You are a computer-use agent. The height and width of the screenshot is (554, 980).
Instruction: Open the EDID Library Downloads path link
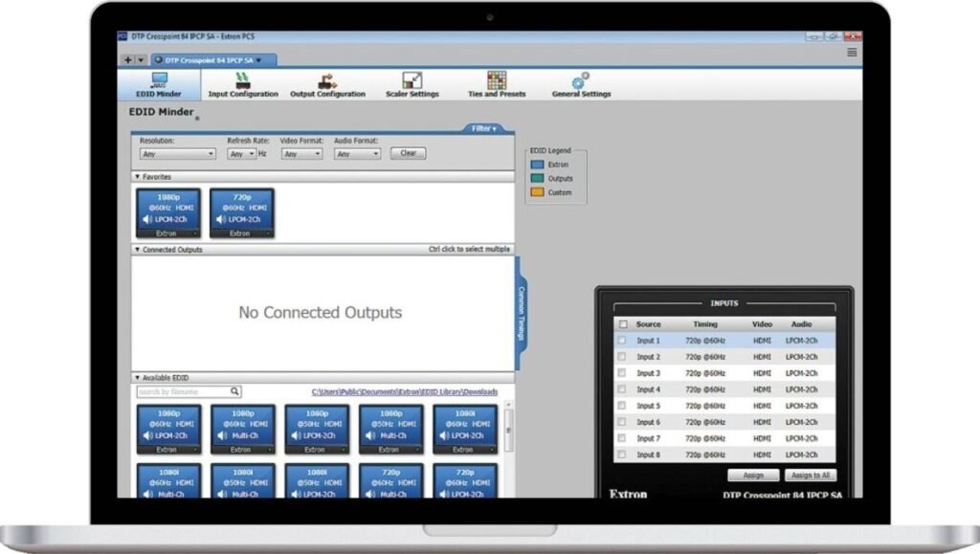[x=405, y=391]
